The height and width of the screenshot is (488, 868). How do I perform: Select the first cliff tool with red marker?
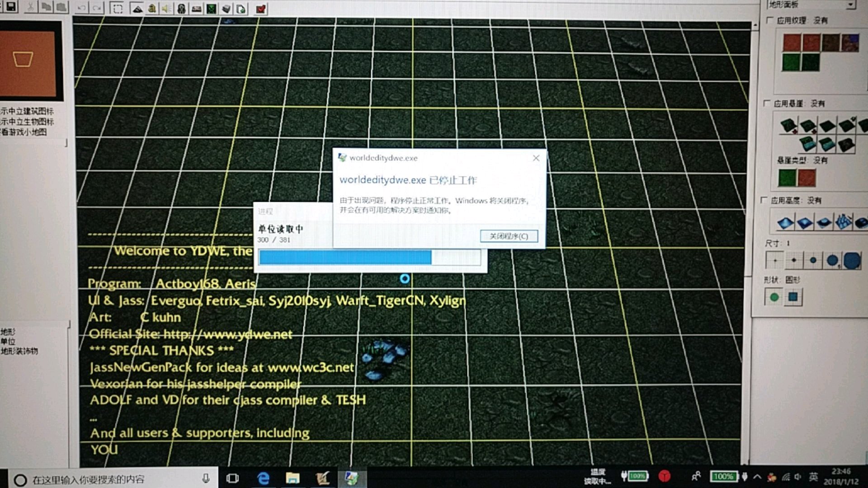point(789,125)
